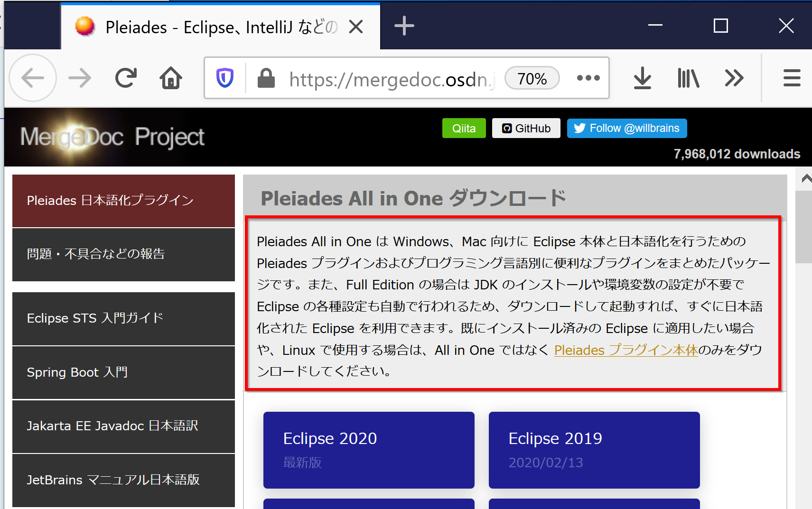The width and height of the screenshot is (812, 509).
Task: Go forward with the browser forward arrow
Action: [80, 78]
